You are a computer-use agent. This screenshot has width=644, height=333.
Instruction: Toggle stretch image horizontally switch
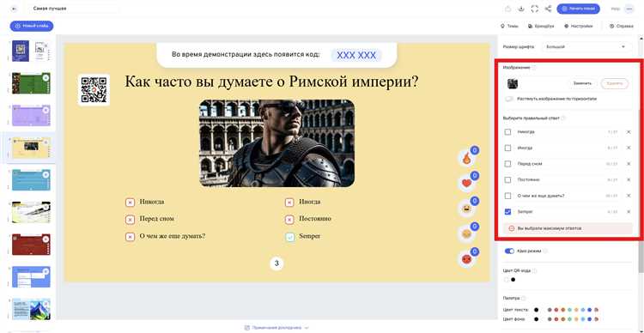[x=509, y=99]
